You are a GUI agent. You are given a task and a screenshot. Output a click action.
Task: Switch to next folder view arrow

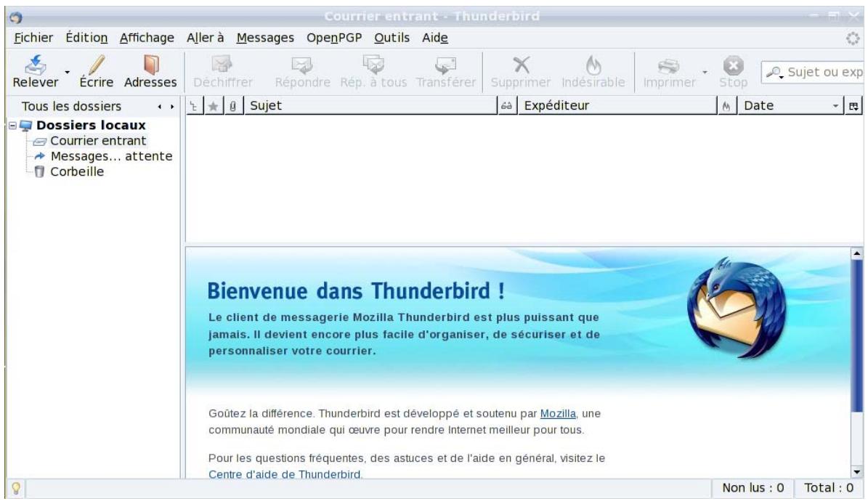(x=172, y=106)
